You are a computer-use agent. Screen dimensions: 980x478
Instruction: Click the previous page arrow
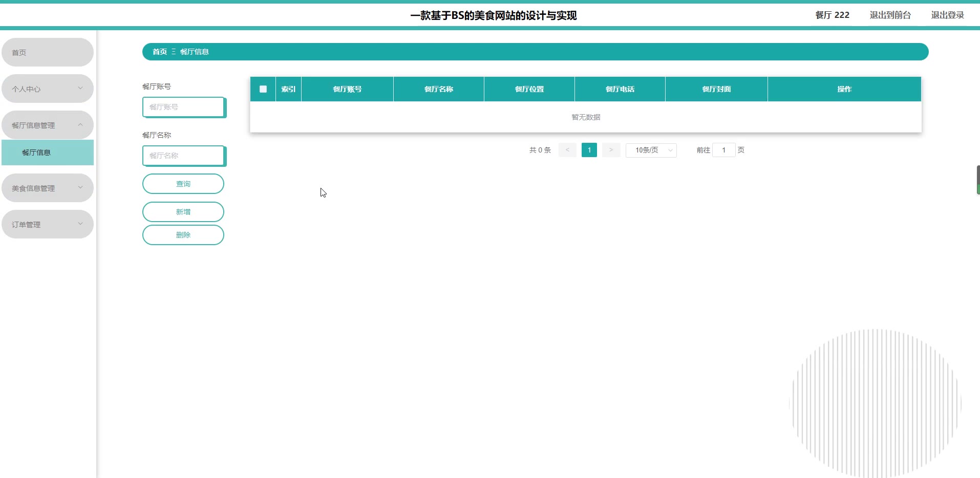(x=567, y=150)
